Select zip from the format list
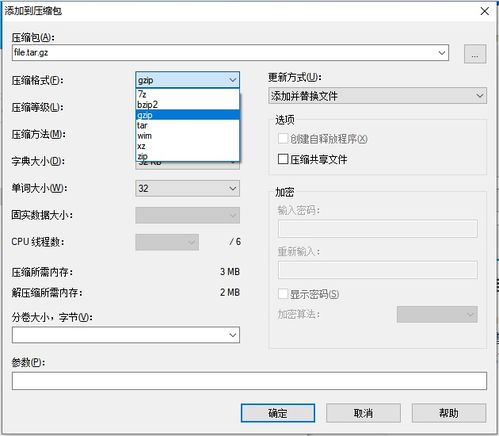This screenshot has width=499, height=436. pyautogui.click(x=188, y=156)
